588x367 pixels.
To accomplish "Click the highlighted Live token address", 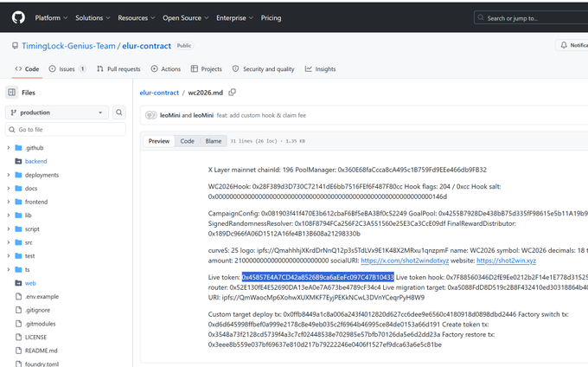I will pyautogui.click(x=318, y=277).
